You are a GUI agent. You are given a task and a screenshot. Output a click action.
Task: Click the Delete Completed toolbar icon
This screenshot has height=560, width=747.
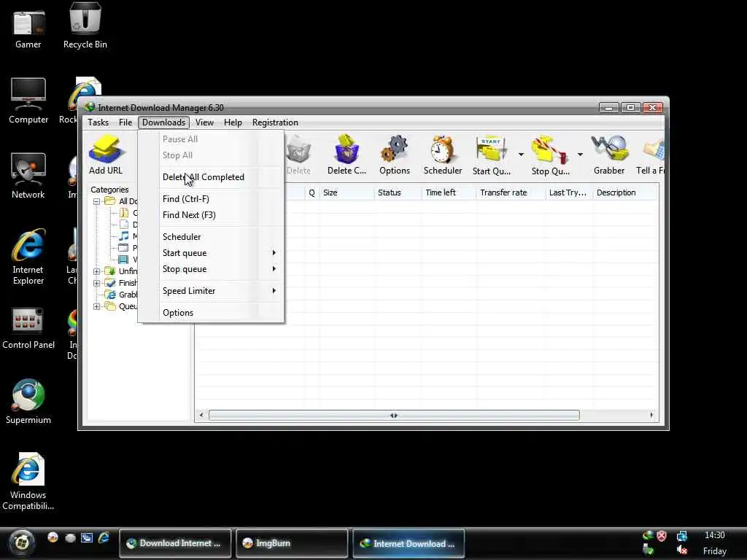tap(347, 155)
